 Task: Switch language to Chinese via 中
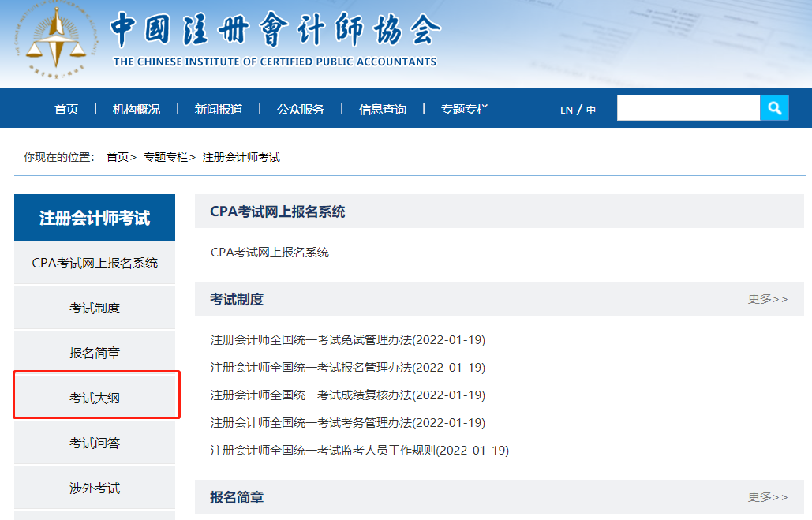point(591,110)
